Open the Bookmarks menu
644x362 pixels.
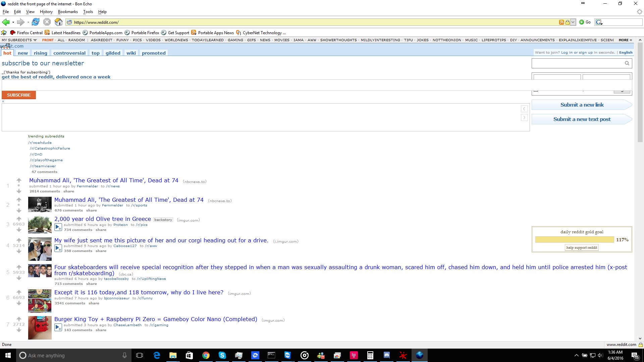point(68,12)
